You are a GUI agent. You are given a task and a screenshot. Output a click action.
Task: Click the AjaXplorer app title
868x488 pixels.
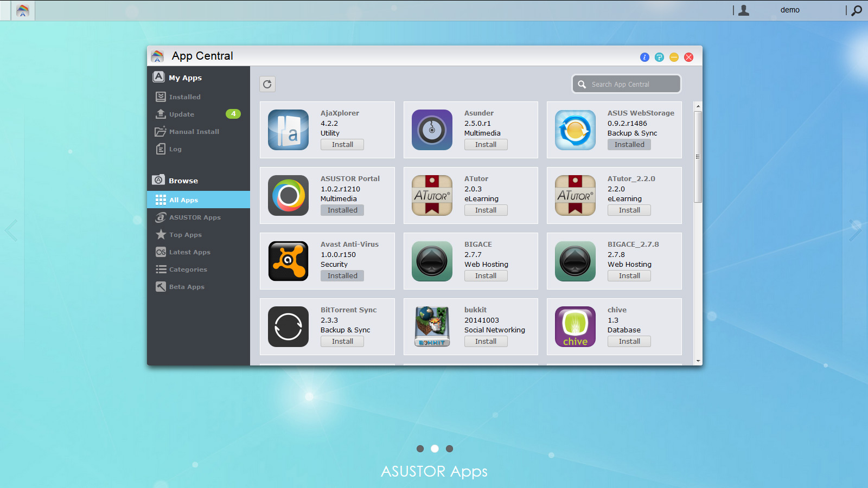(x=340, y=113)
